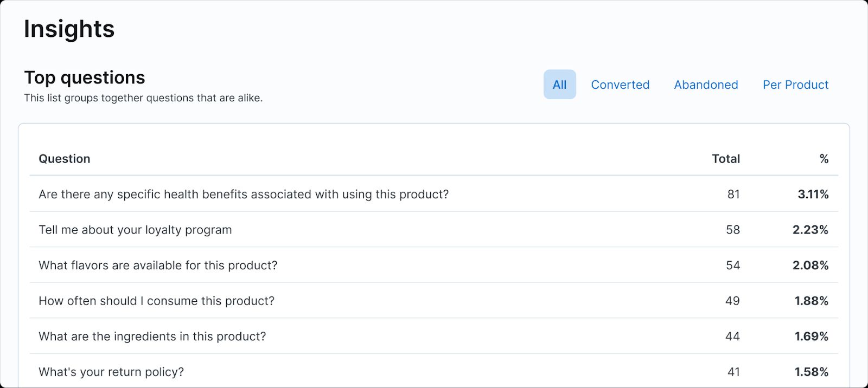Image resolution: width=868 pixels, height=388 pixels.
Task: Open the how often to consume question
Action: coord(156,301)
